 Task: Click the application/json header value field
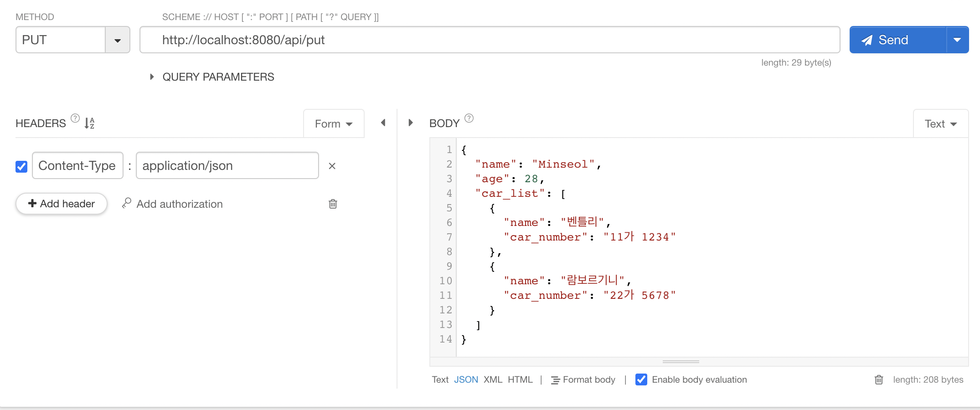(x=227, y=165)
